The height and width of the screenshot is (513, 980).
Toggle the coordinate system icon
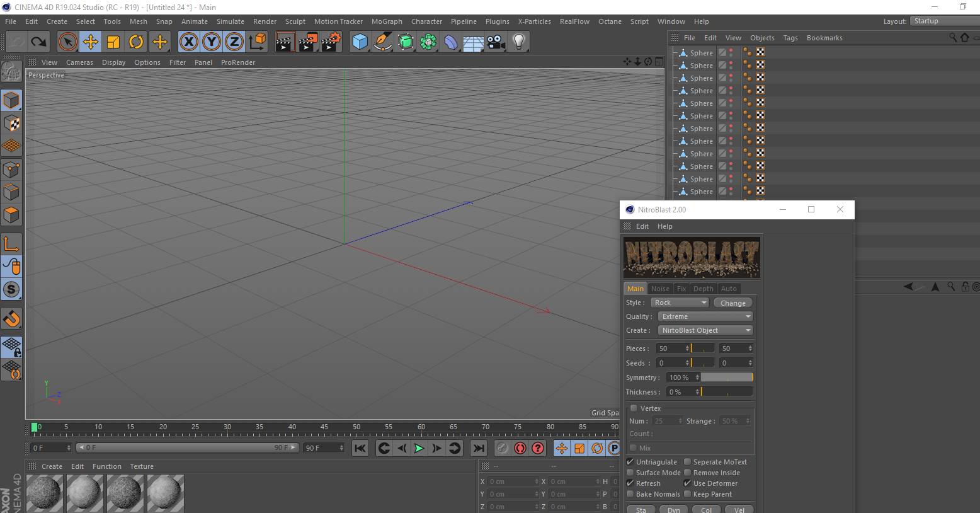click(257, 42)
